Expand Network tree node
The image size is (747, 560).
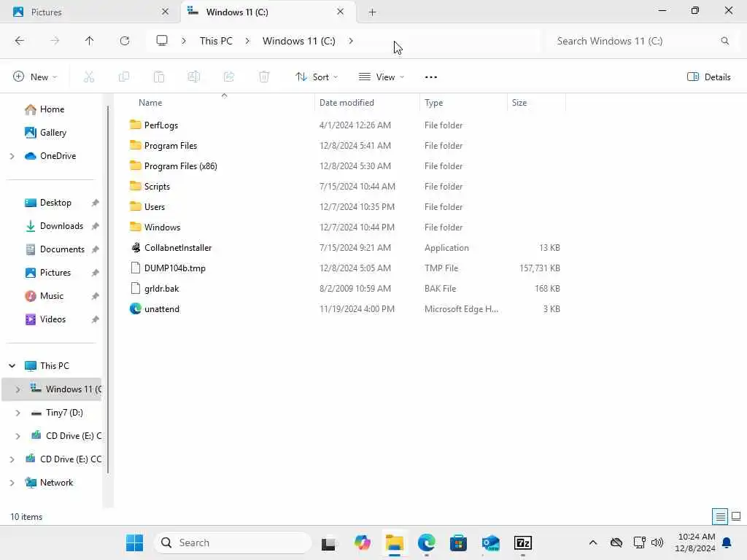click(x=12, y=483)
